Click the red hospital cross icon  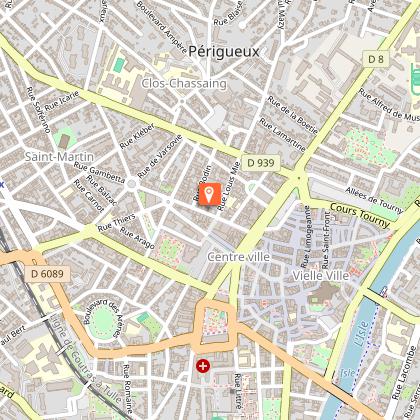(203, 366)
